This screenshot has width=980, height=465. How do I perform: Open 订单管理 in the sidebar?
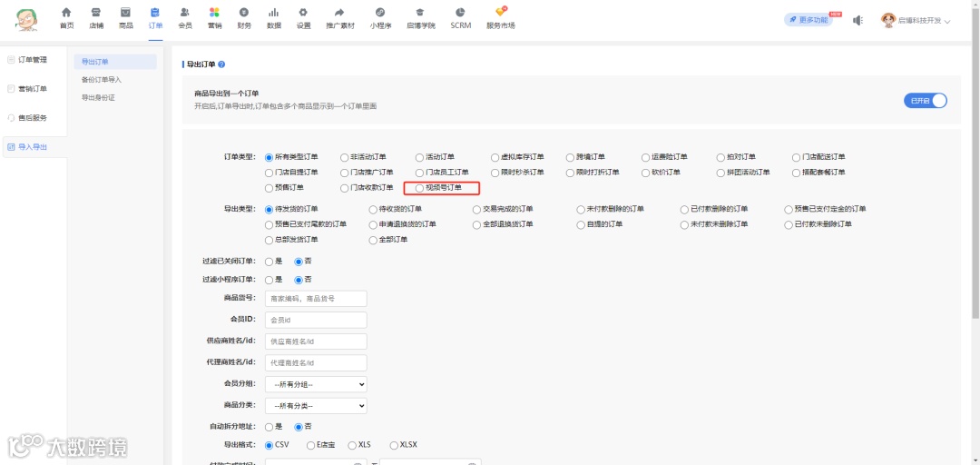click(33, 60)
